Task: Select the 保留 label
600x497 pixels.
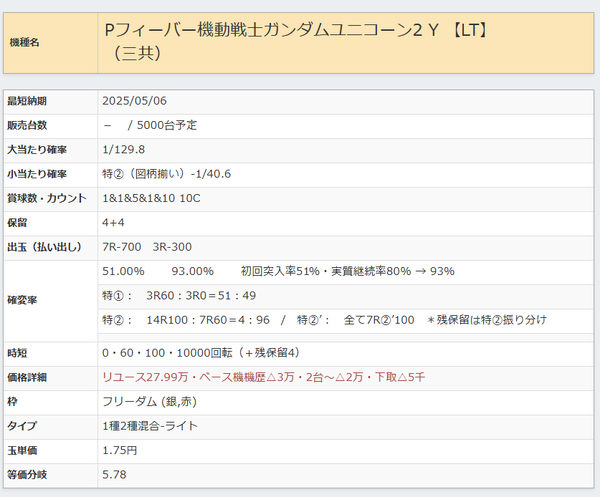Action: click(17, 223)
